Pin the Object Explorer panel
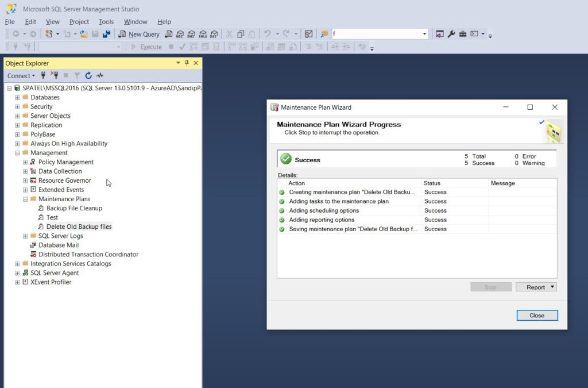Screen dimensions: 588x388 pyautogui.click(x=187, y=63)
